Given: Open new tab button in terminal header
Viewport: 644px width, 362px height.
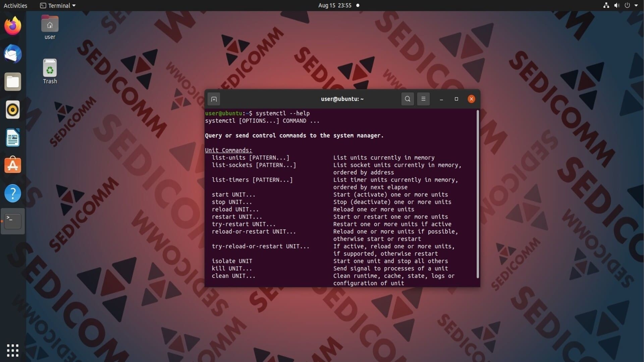Looking at the screenshot, I should (214, 99).
